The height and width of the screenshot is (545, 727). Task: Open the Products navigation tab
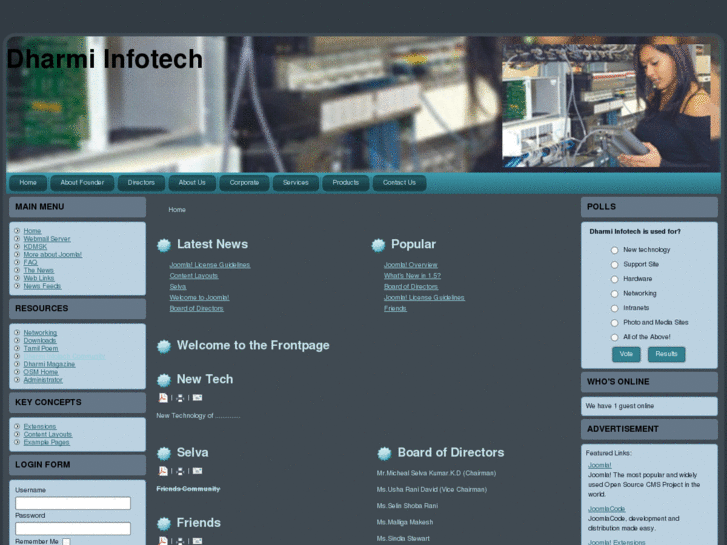(345, 183)
